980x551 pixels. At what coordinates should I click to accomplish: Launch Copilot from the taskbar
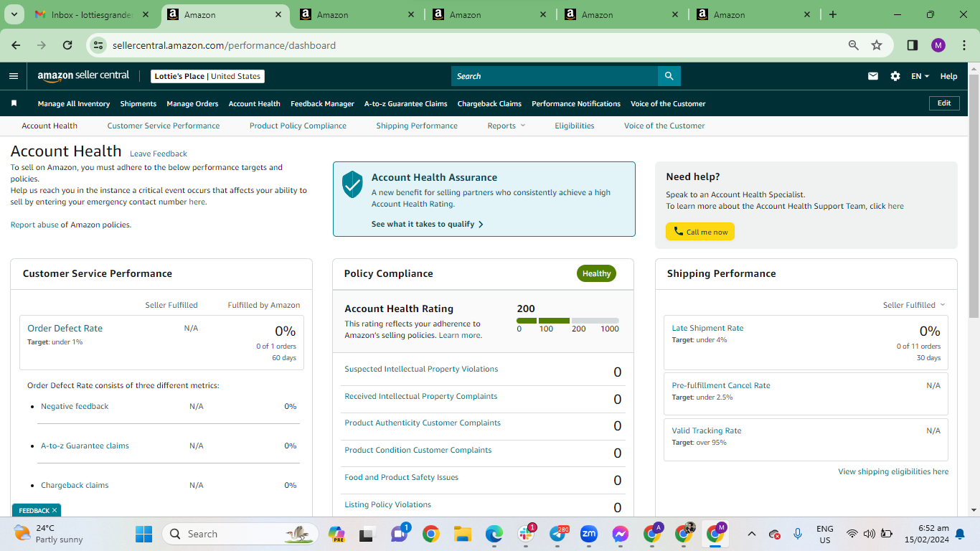tap(336, 534)
